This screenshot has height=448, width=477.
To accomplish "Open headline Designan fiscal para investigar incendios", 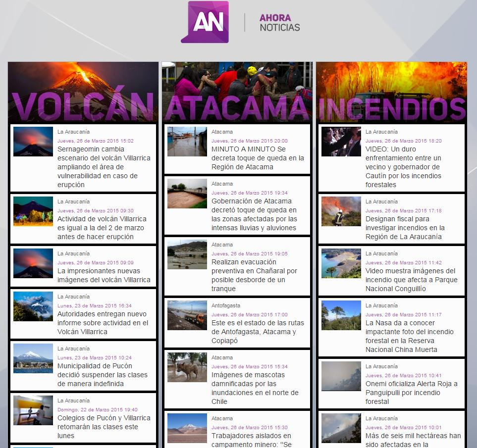I will [x=405, y=228].
